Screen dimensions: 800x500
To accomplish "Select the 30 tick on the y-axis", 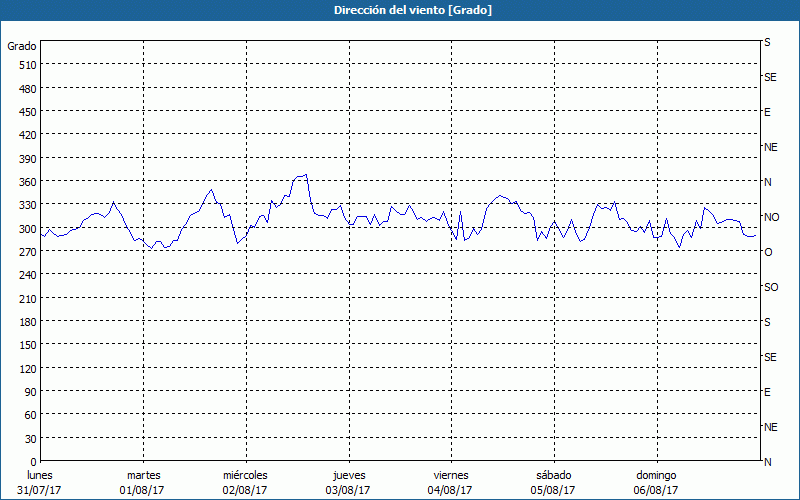I will pos(29,439).
